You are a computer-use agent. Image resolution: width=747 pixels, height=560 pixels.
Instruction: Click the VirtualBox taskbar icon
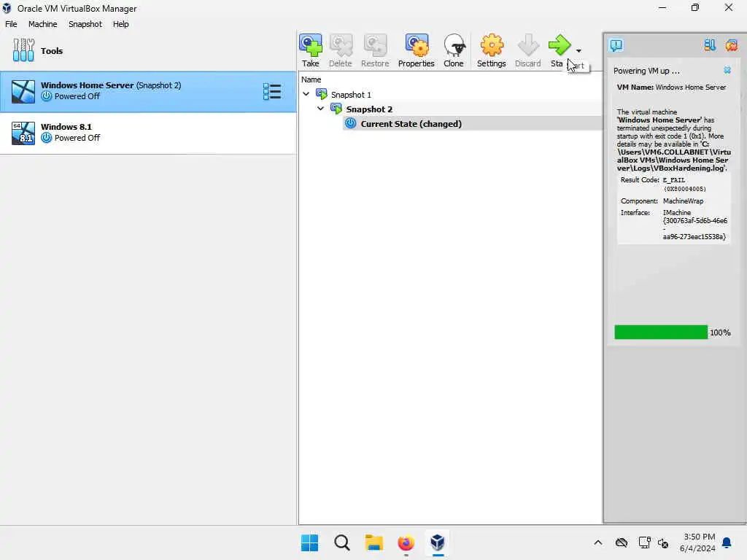tap(438, 542)
